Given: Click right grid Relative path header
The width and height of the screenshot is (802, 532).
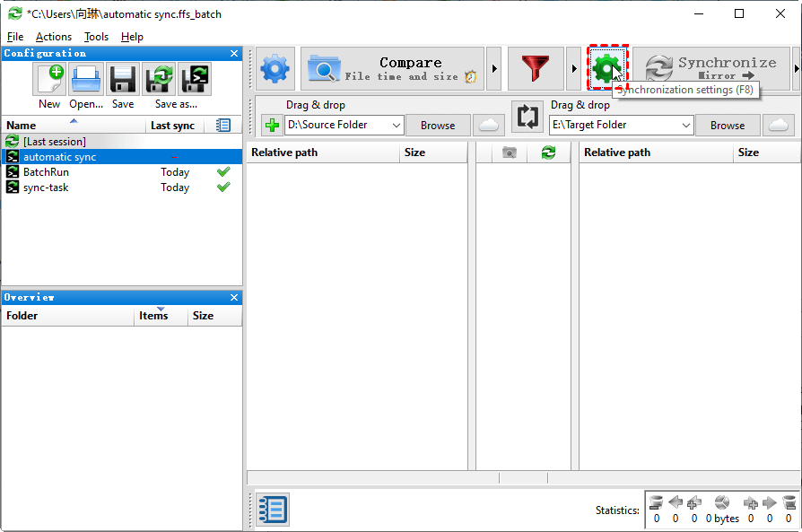Looking at the screenshot, I should coord(657,153).
